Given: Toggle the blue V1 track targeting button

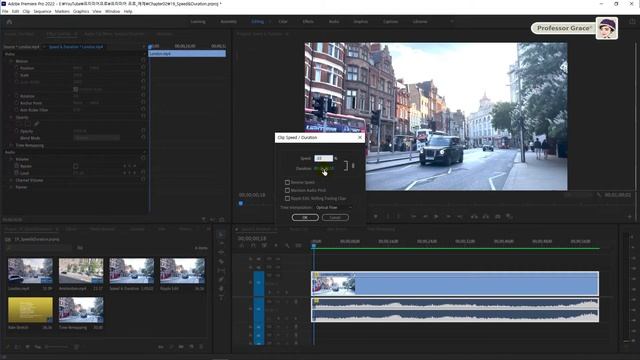Looking at the screenshot, I should [x=259, y=283].
